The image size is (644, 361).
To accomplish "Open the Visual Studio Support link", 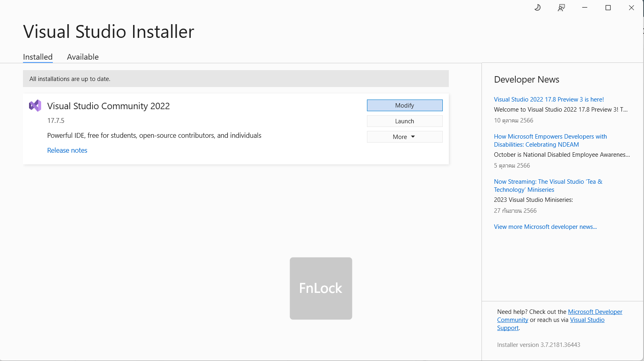I will (587, 320).
